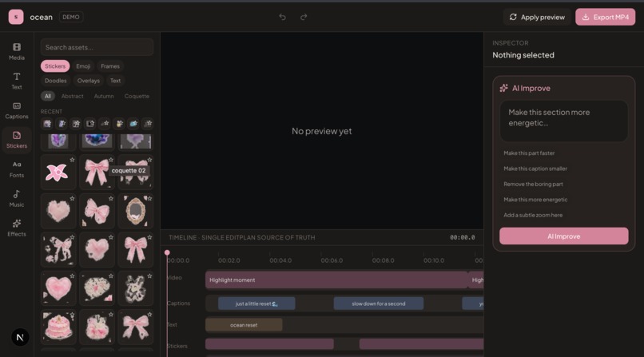The height and width of the screenshot is (357, 644).
Task: Open the Fonts panel in the sidebar
Action: (x=17, y=169)
